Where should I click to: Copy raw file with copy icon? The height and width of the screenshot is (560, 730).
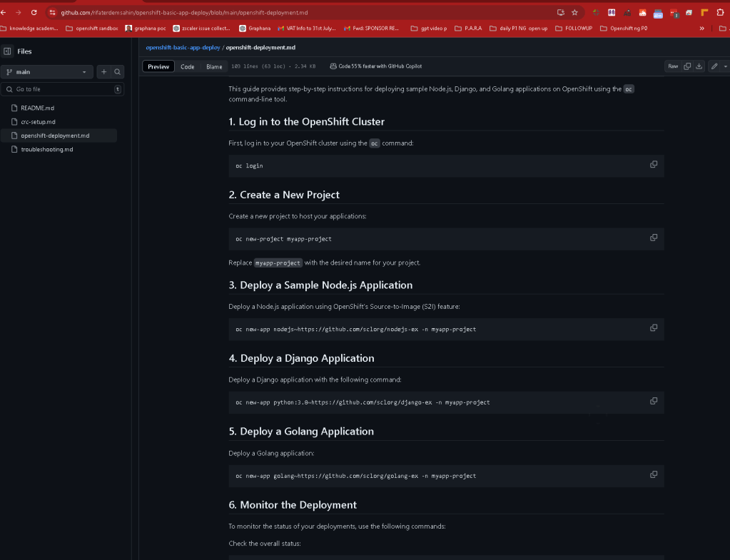pyautogui.click(x=687, y=66)
